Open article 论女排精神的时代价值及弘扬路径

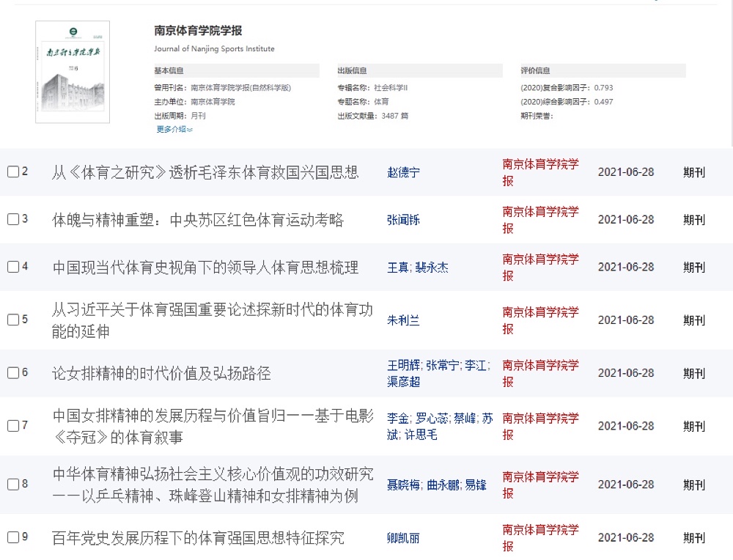coord(161,373)
